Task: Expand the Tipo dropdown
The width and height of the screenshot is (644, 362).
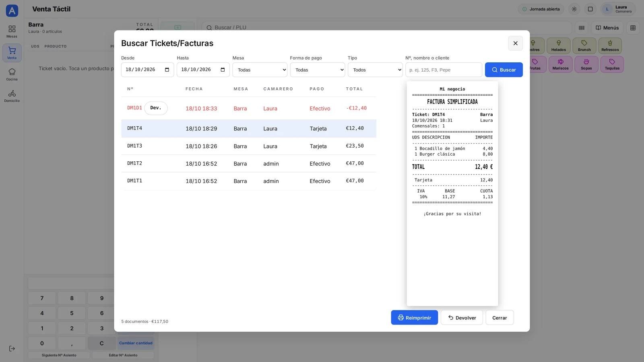Action: coord(375,70)
